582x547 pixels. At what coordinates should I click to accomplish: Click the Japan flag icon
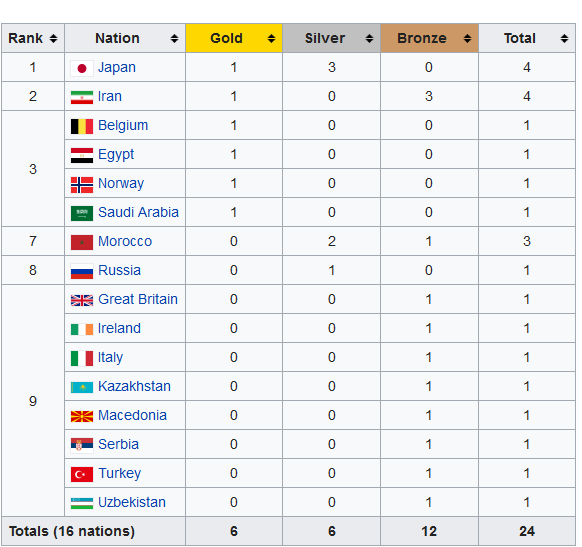[82, 68]
